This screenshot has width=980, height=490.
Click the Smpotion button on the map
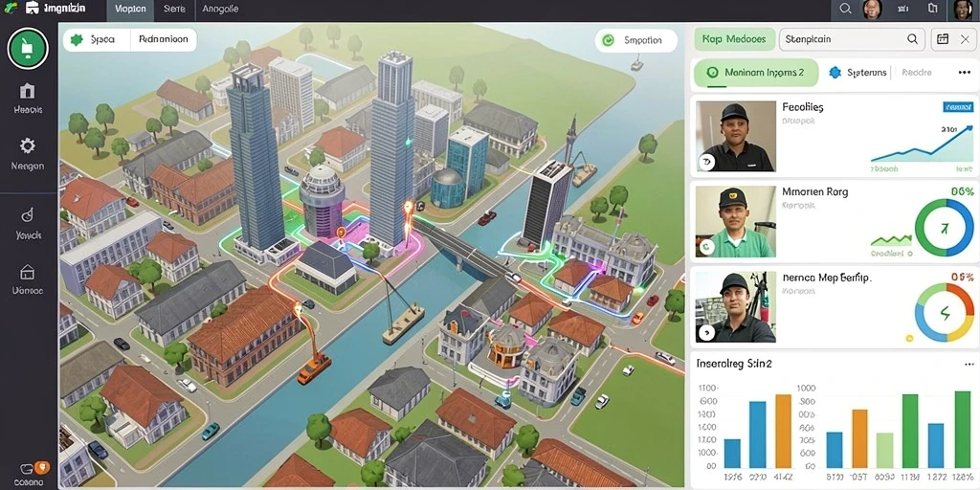(636, 40)
